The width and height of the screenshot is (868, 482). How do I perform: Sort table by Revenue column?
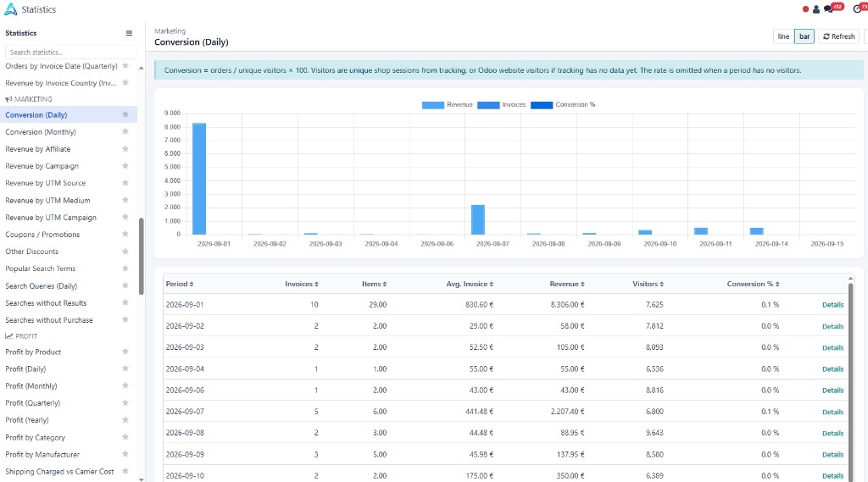pos(567,284)
